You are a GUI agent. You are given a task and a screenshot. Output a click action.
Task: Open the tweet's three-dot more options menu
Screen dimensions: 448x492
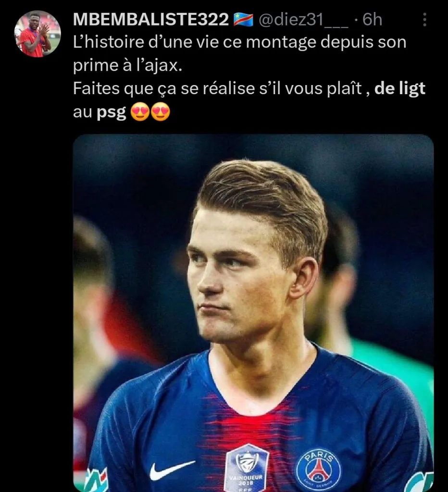coord(424,20)
